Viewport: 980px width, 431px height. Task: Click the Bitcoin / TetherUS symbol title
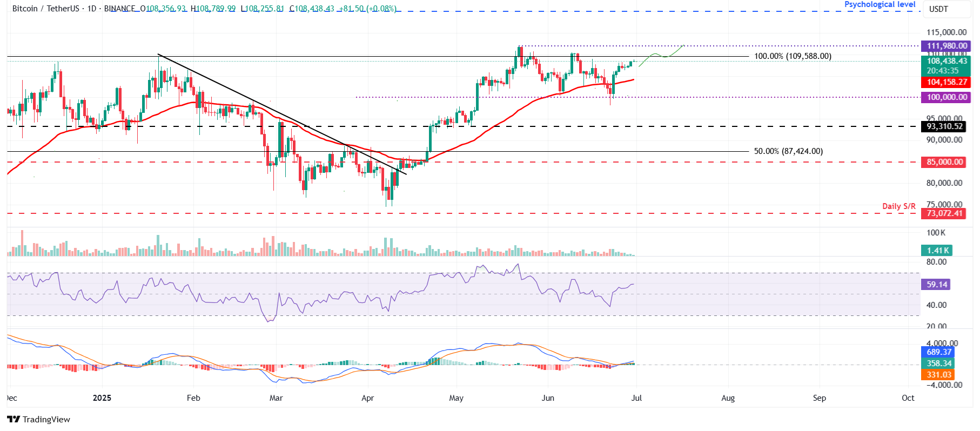(x=46, y=9)
